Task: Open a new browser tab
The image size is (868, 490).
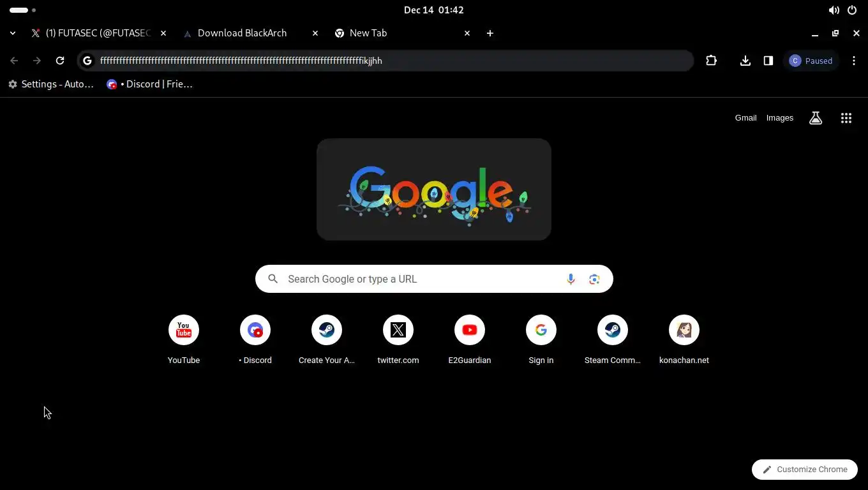Action: point(490,33)
